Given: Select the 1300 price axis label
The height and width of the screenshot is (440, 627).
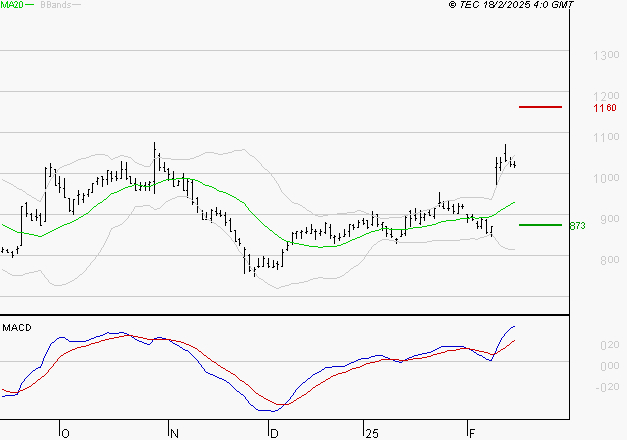Looking at the screenshot, I should click(606, 55).
